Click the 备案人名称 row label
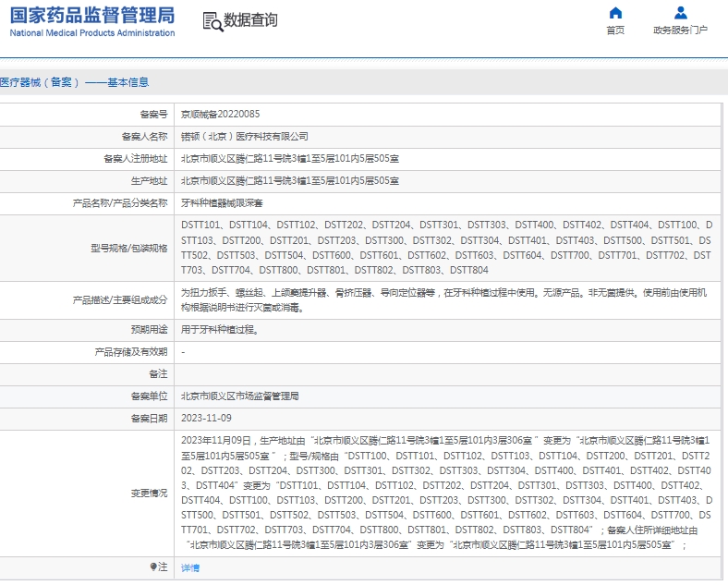 click(x=144, y=137)
